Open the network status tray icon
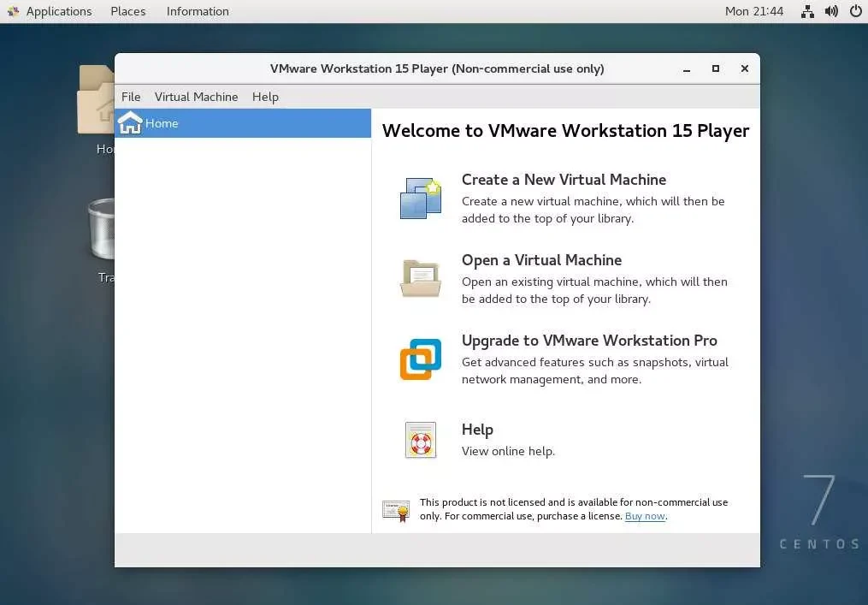The image size is (868, 605). pos(807,11)
